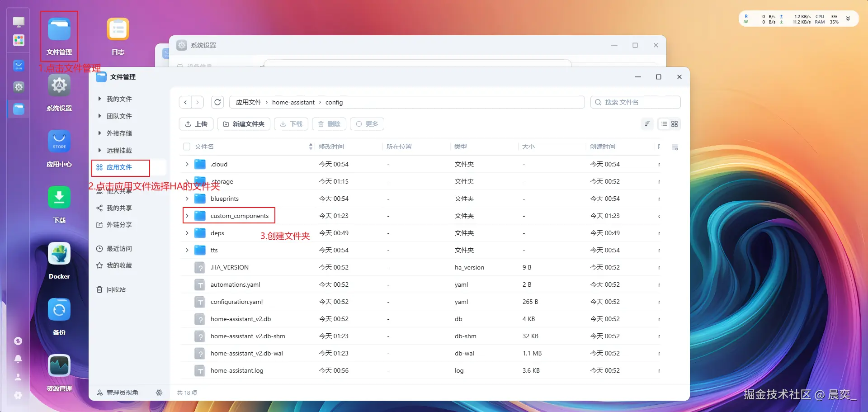This screenshot has height=412, width=868.
Task: Open 回收站 from the sidebar
Action: (x=117, y=289)
